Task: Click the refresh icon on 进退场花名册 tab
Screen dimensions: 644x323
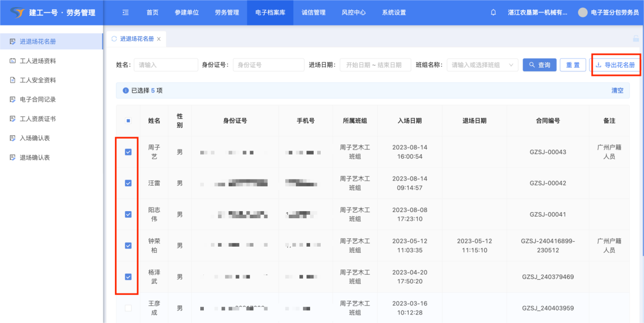Action: [x=114, y=39]
